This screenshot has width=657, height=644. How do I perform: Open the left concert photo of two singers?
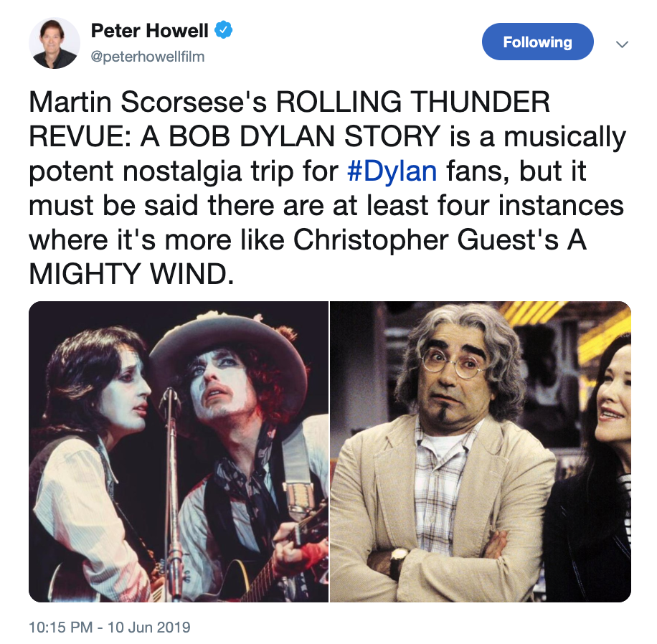(179, 452)
